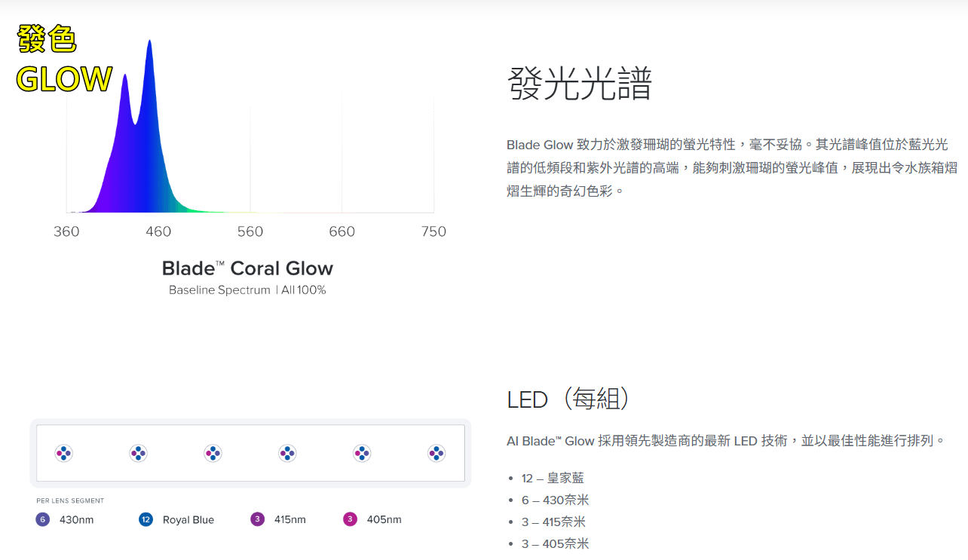Image resolution: width=968 pixels, height=560 pixels.
Task: Click the 460 wavelength axis label
Action: pos(158,231)
